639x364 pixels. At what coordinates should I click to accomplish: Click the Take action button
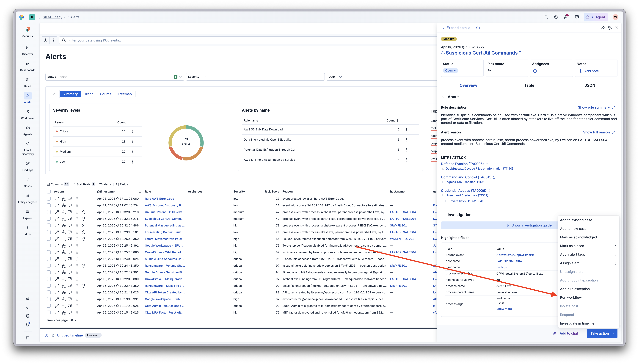tap(602, 333)
